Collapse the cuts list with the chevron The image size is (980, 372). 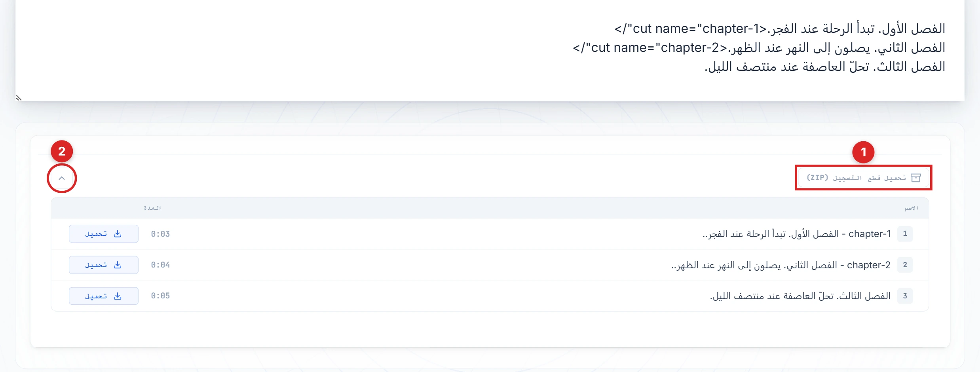coord(62,178)
